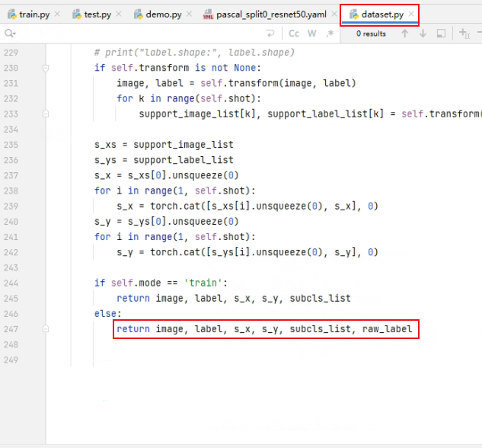Click 'torch.cat' on line 242
Screen dimensions: 482x448
click(x=175, y=252)
